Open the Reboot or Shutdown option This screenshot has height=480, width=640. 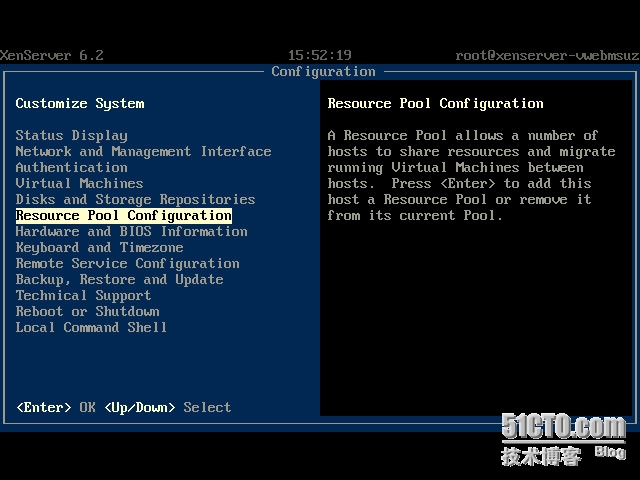tap(87, 311)
